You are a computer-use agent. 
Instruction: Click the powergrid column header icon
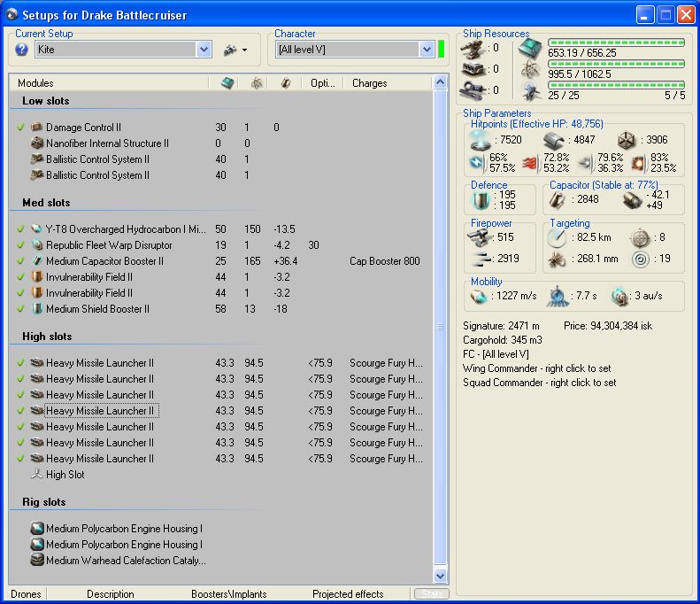point(257,83)
